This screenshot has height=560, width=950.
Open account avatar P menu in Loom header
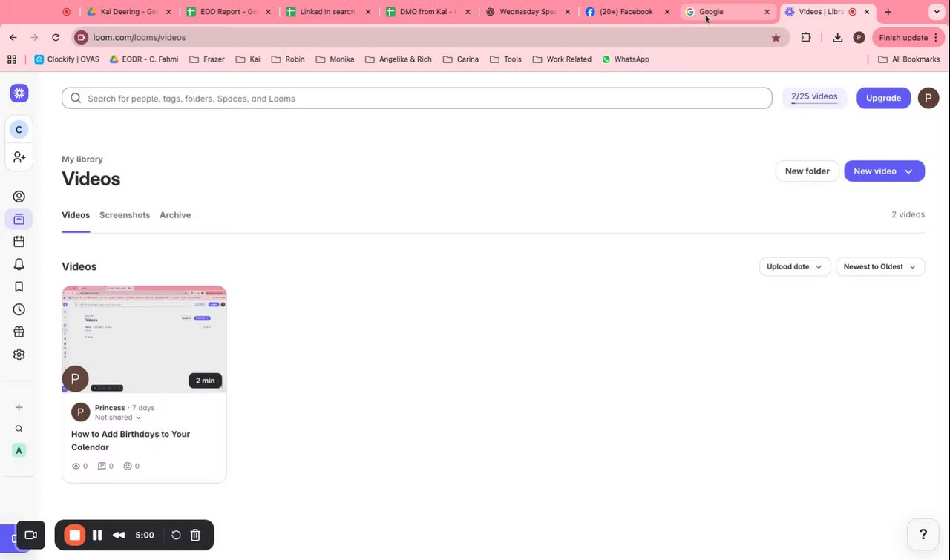point(928,98)
